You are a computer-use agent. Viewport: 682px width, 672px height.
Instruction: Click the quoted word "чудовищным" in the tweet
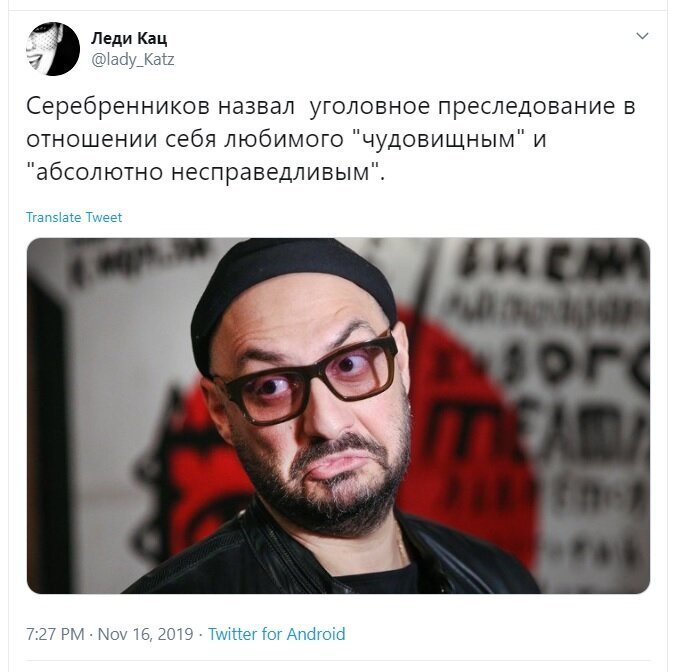click(437, 139)
